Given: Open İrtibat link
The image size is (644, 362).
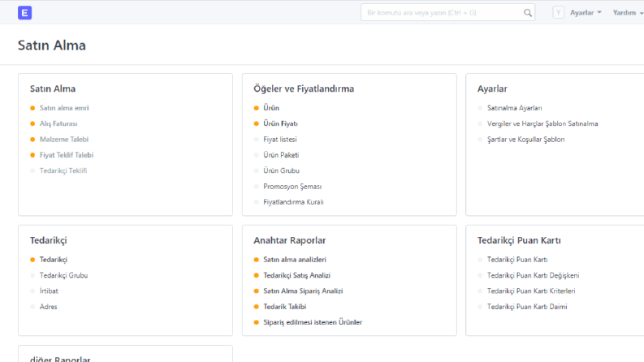Looking at the screenshot, I should (49, 291).
